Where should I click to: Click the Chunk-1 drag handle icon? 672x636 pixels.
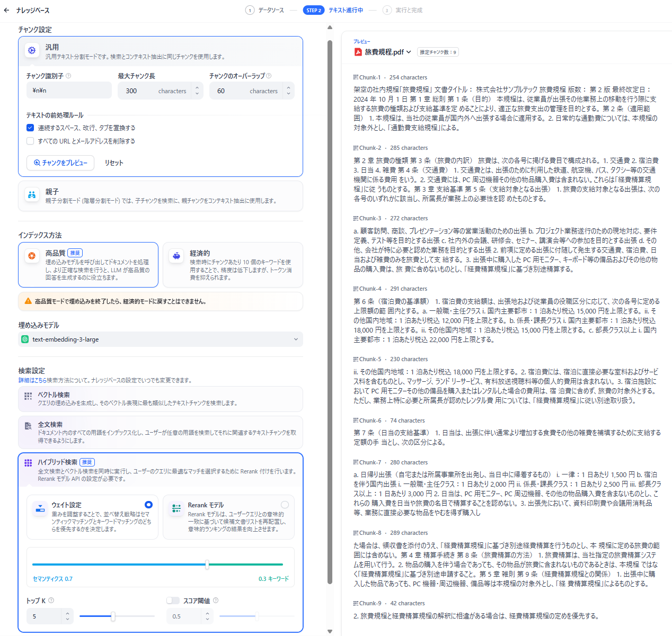[356, 77]
